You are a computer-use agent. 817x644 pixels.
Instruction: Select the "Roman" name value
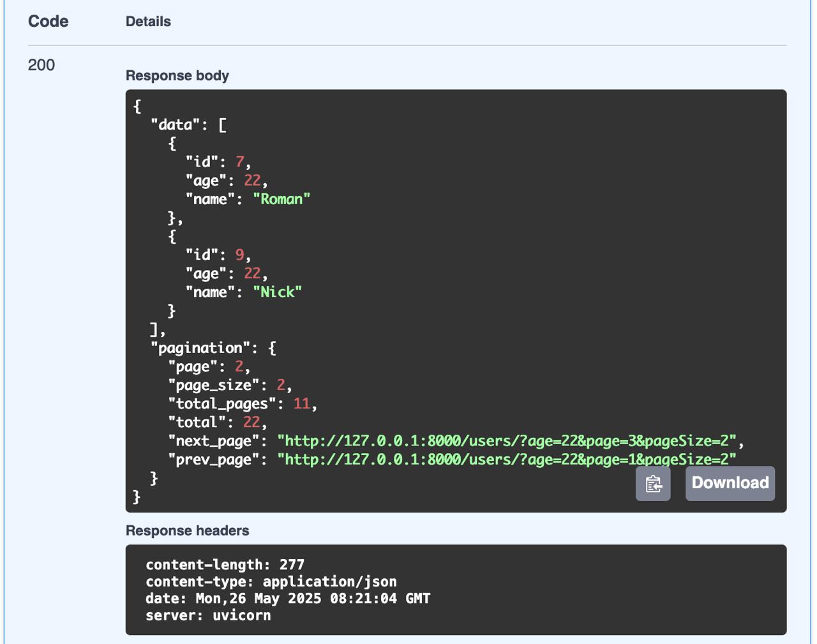point(281,199)
